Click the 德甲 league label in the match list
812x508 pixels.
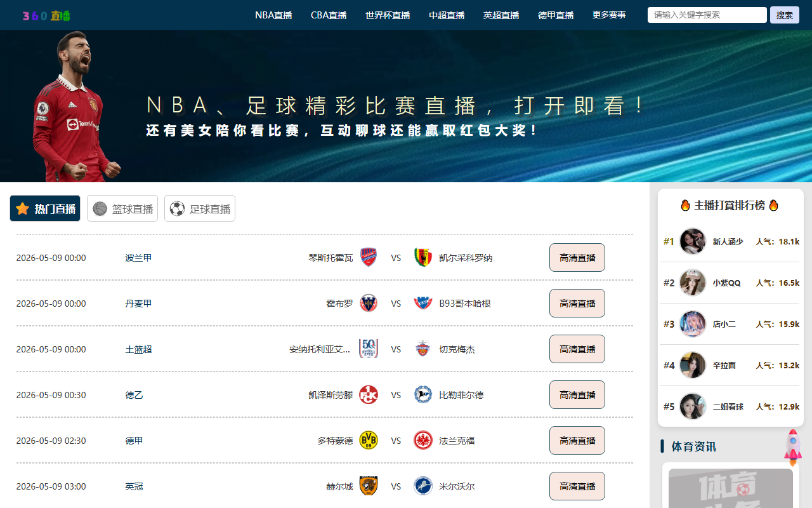(134, 441)
